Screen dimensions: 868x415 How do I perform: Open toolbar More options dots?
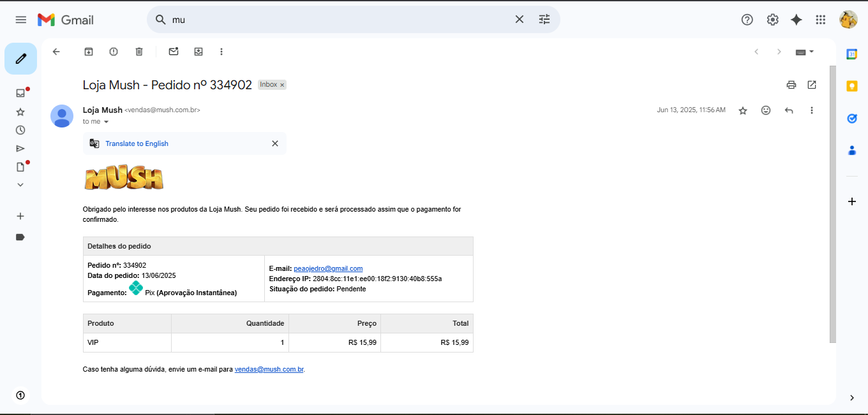click(221, 52)
